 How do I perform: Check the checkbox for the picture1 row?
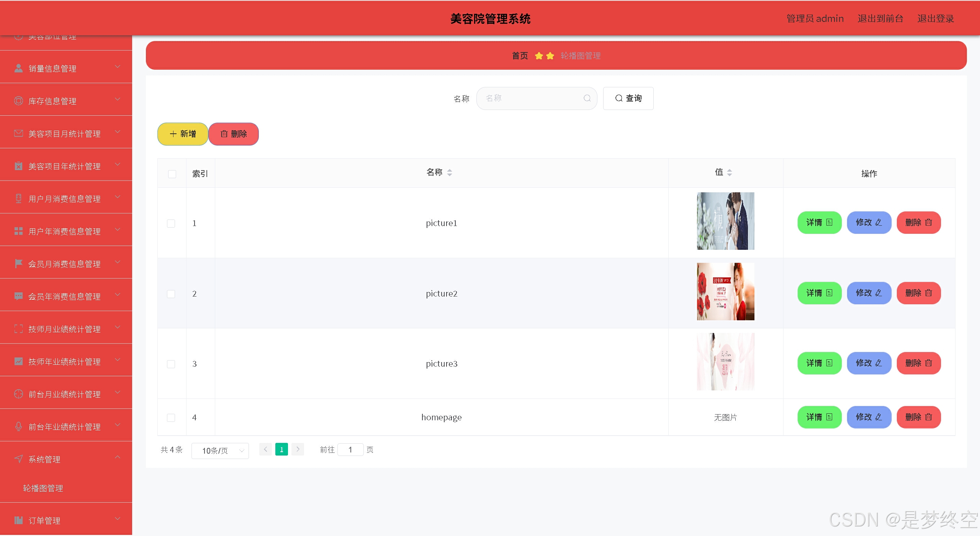tap(171, 223)
